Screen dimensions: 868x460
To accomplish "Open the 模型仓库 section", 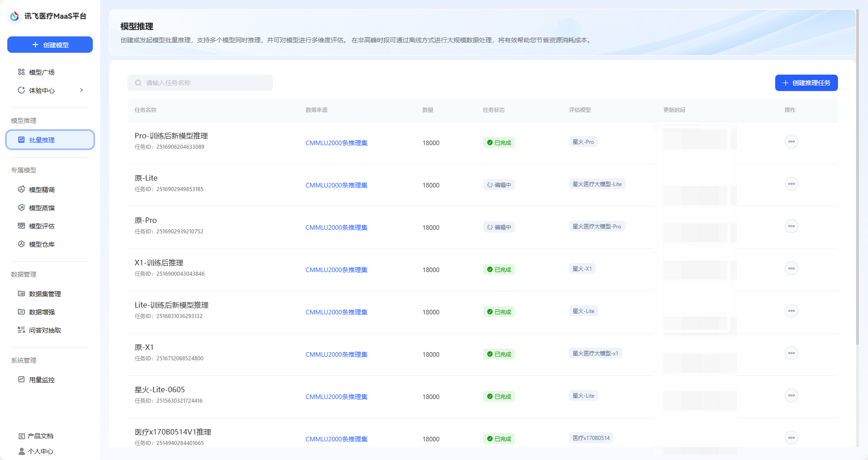I will tap(50, 244).
